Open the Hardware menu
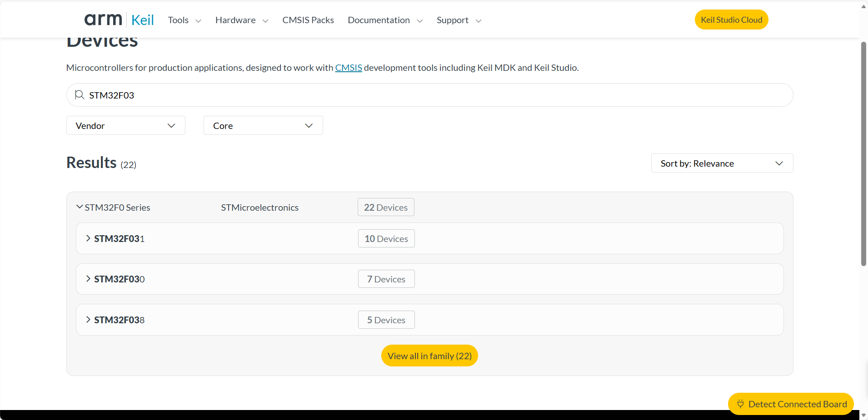Screen dimensions: 868x420 [242, 20]
